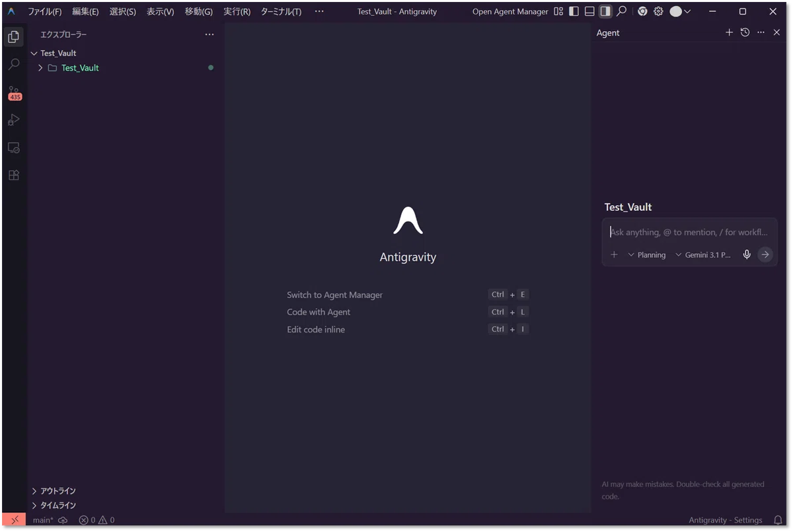The height and width of the screenshot is (532, 793).
Task: Toggle the Agent side panel visibility
Action: click(605, 11)
